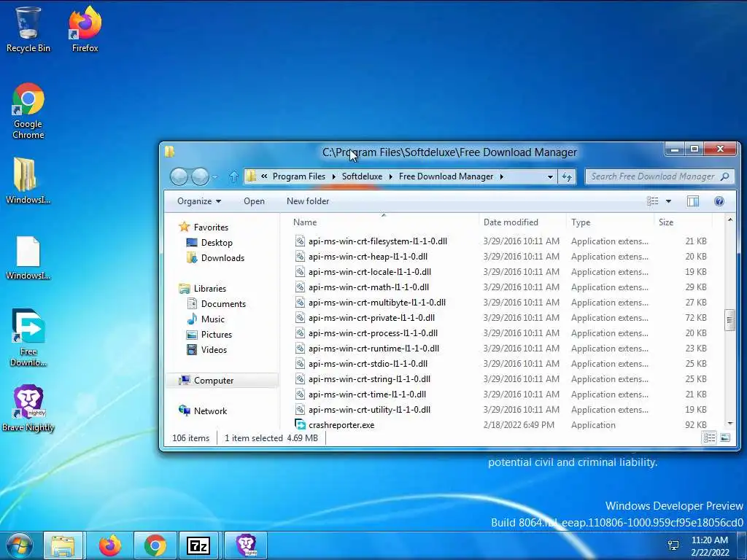747x560 pixels.
Task: Switch to large icons view in status bar
Action: point(725,437)
